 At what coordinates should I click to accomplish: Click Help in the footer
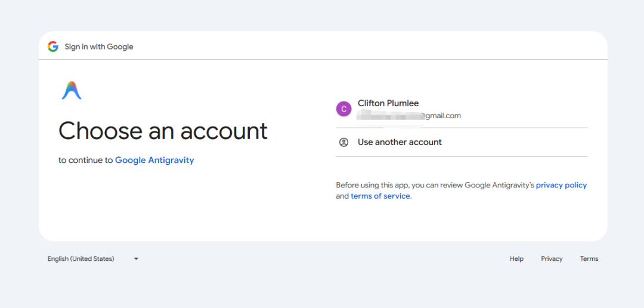tap(516, 259)
